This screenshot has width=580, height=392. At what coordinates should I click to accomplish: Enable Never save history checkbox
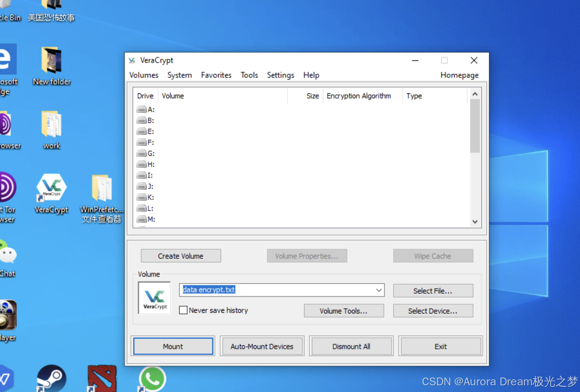[x=183, y=310]
